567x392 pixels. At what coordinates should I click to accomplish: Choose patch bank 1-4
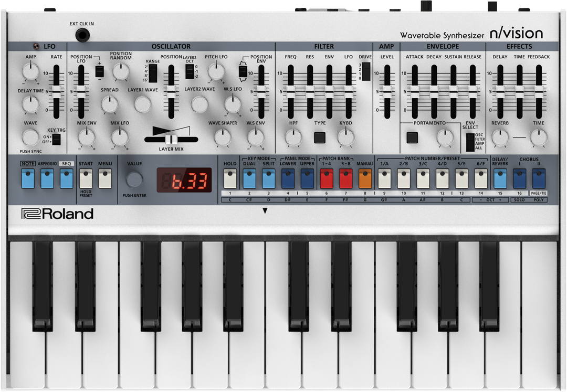coord(327,179)
